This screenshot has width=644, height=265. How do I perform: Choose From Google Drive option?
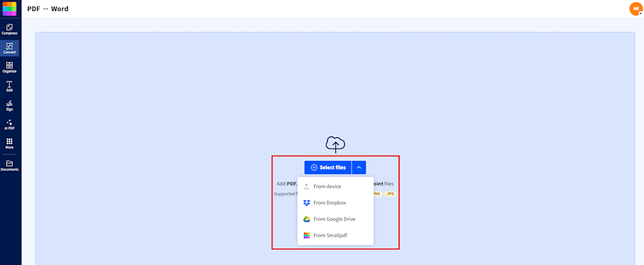point(335,219)
